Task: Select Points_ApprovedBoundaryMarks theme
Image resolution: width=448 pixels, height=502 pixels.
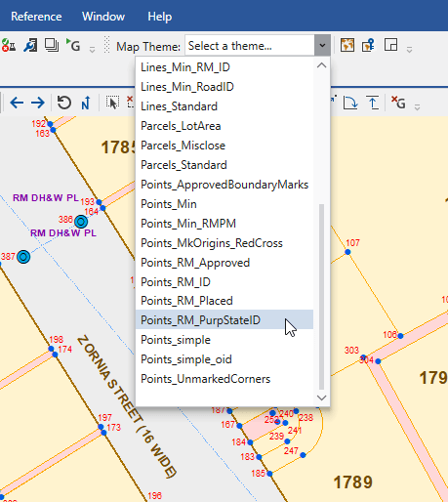Action: 224,185
